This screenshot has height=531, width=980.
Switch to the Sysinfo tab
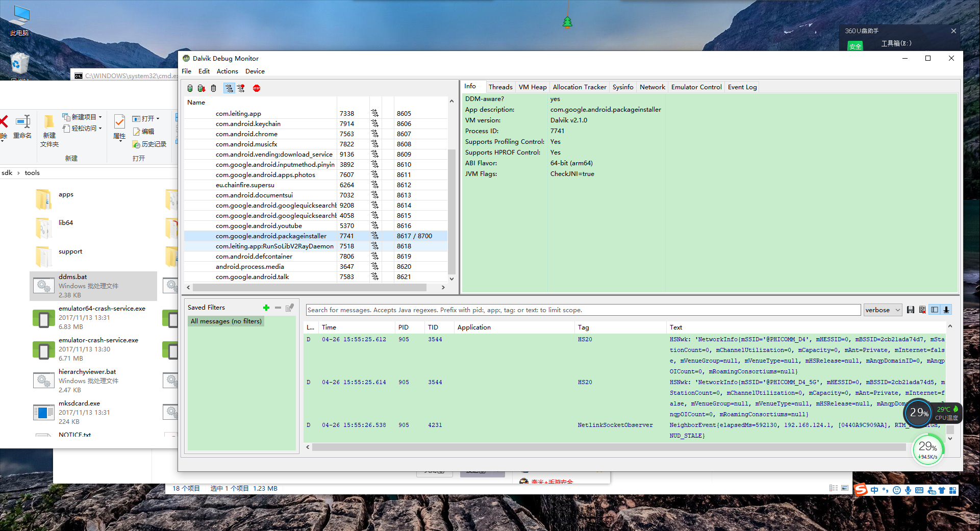click(x=623, y=87)
